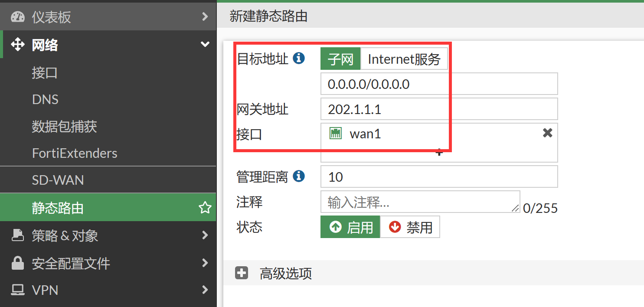Image resolution: width=644 pixels, height=307 pixels.
Task: Click the star icon on 静态路由
Action: coord(205,208)
